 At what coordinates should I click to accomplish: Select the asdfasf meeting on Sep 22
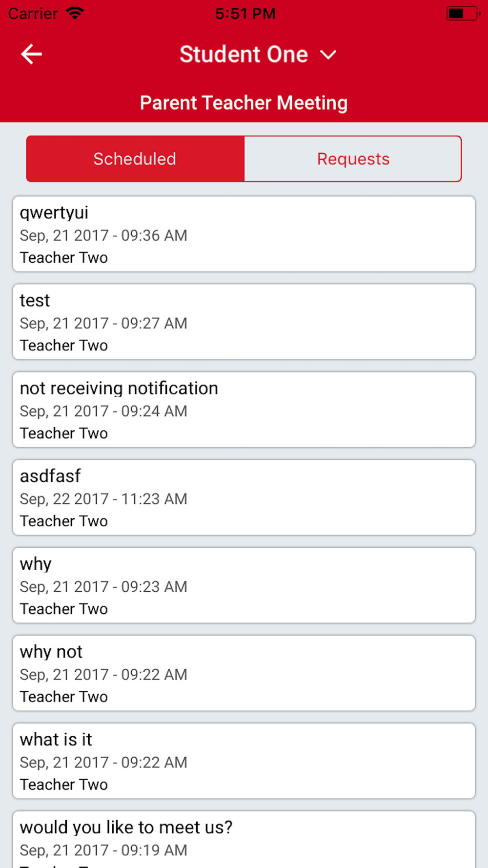click(244, 497)
